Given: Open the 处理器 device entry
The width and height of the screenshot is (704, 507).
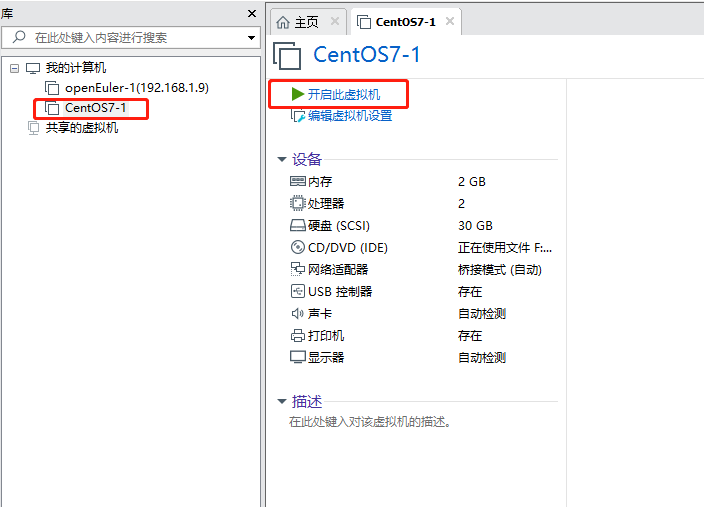Looking at the screenshot, I should click(x=326, y=203).
